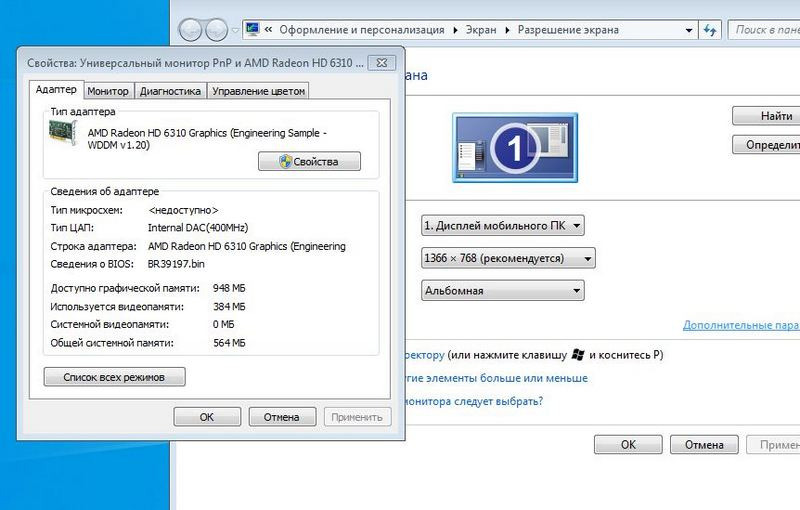
Task: Expand the address bar history dropdown
Action: [689, 30]
